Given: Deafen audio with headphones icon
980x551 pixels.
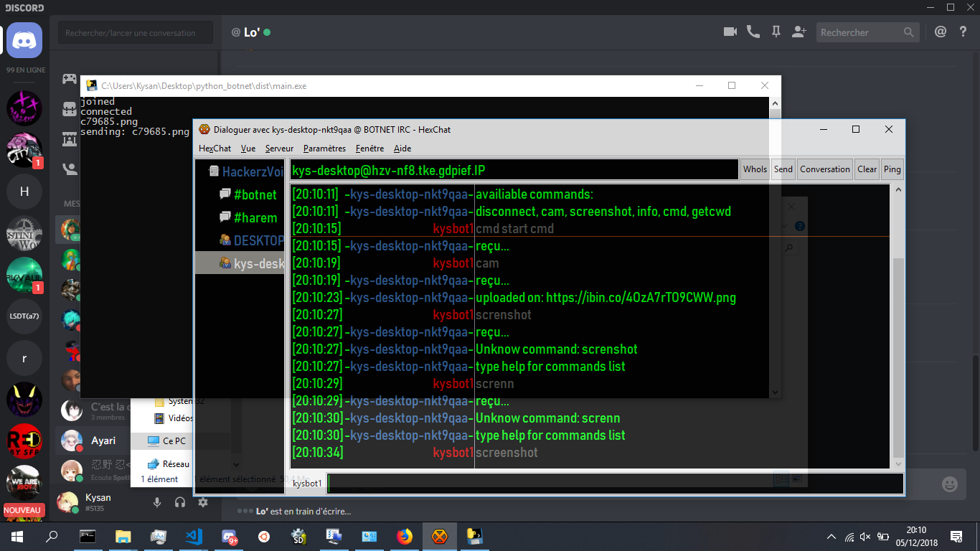Looking at the screenshot, I should click(180, 503).
